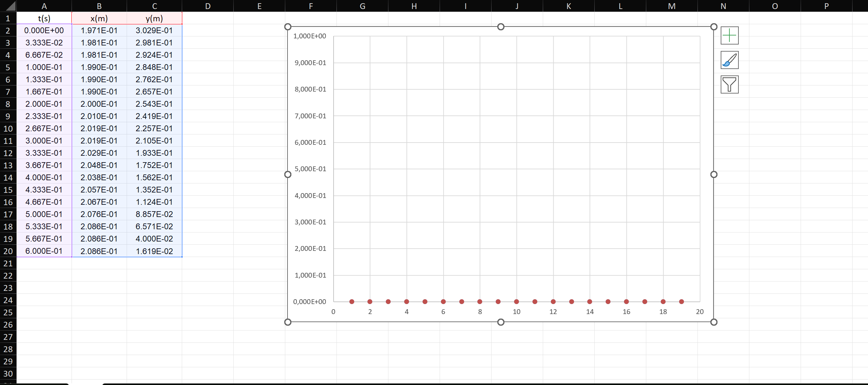Screen dimensions: 868x385
Task: Click the horizontal axis label 10
Action: pyautogui.click(x=516, y=312)
